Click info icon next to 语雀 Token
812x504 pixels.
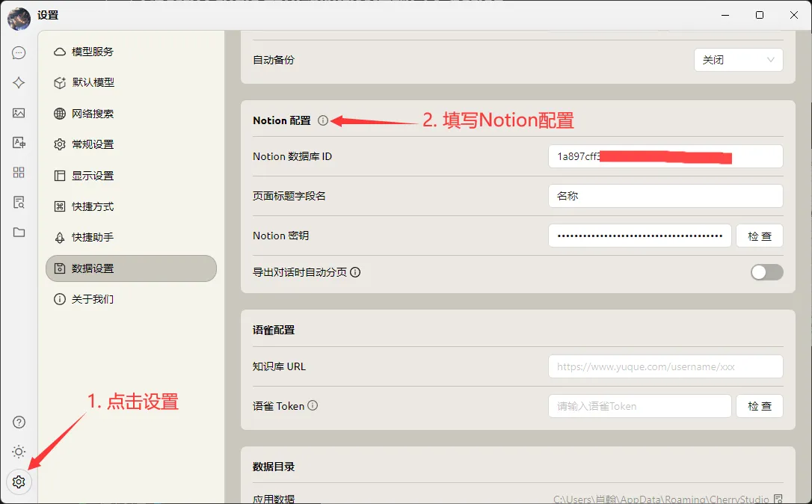[x=313, y=405]
